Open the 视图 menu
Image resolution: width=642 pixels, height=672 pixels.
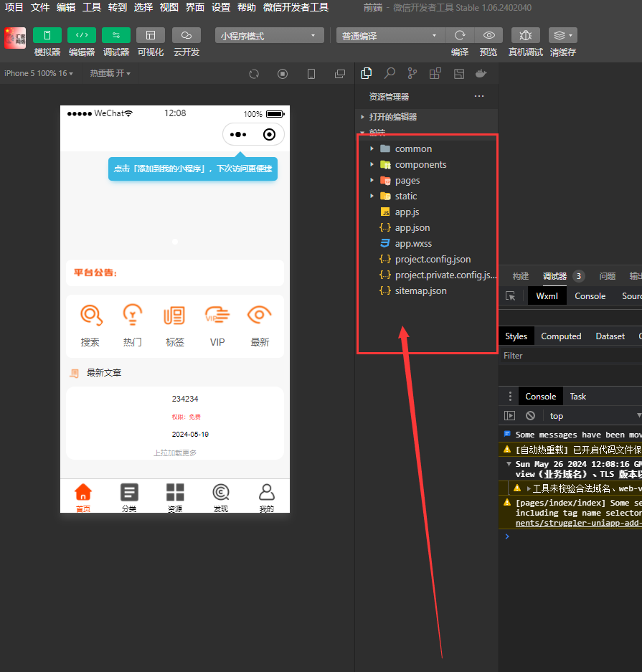click(169, 7)
